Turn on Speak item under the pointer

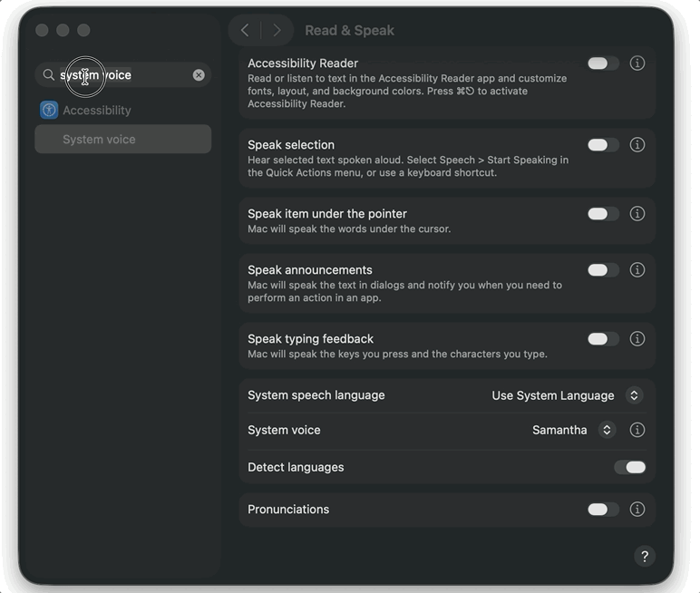(603, 214)
